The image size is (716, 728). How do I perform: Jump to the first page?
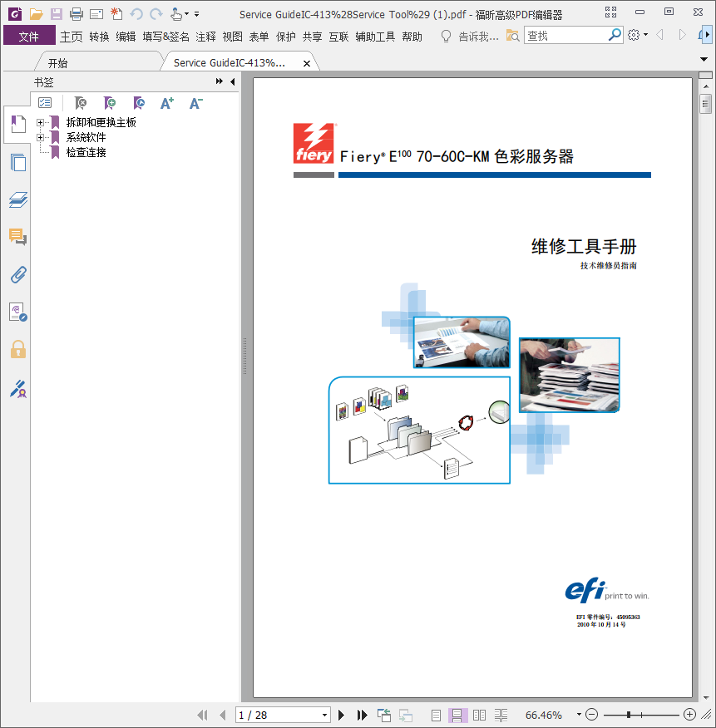202,715
